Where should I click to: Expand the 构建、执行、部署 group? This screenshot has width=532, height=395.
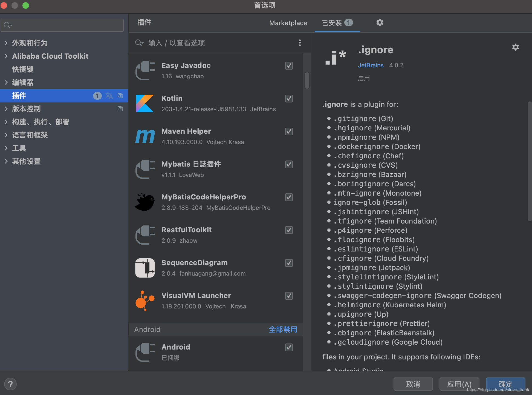(6, 122)
